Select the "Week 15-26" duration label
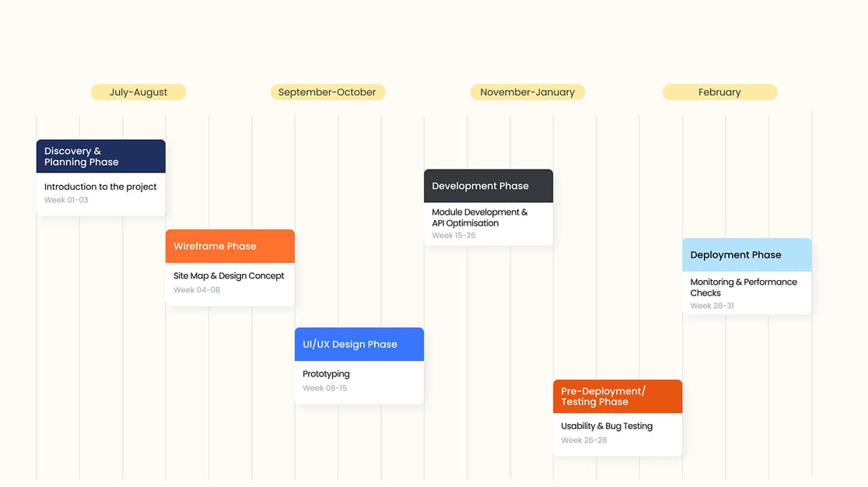Screen dimensions: 868x487 tap(453, 236)
